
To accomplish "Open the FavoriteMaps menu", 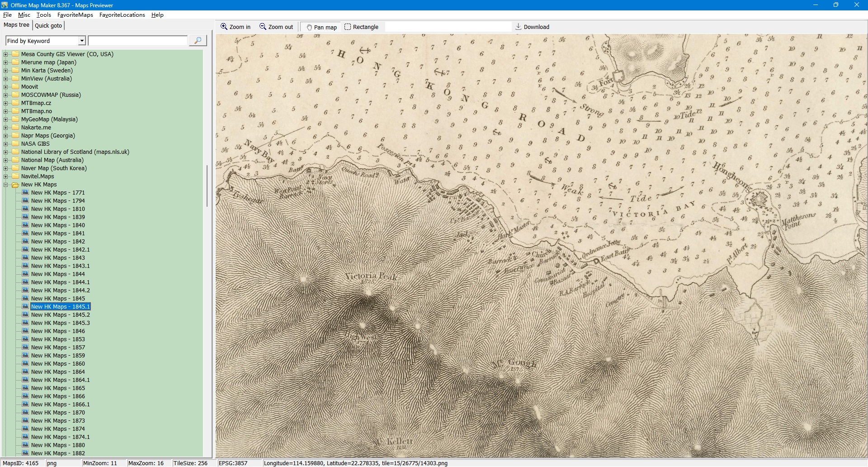I will point(75,15).
